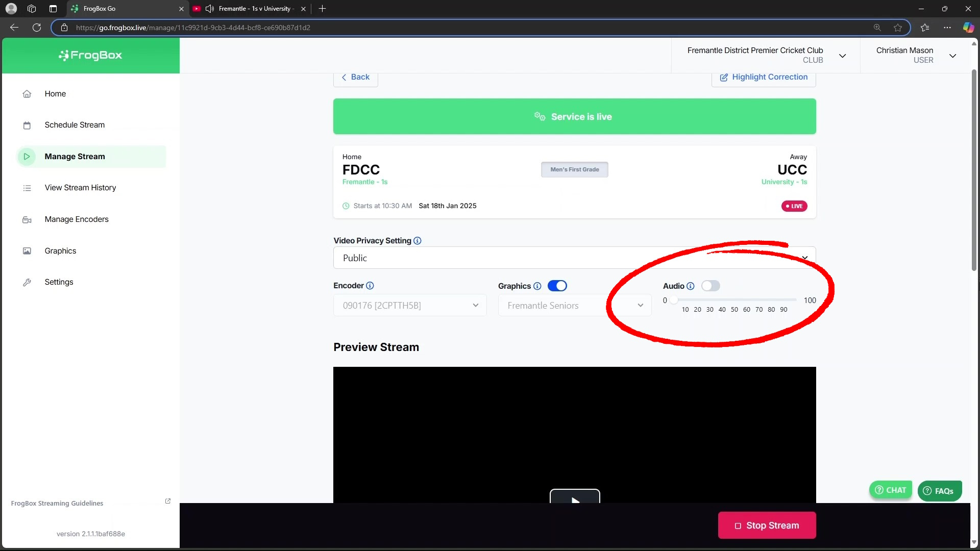
Task: Open browser zoom magnifier icon
Action: (877, 28)
